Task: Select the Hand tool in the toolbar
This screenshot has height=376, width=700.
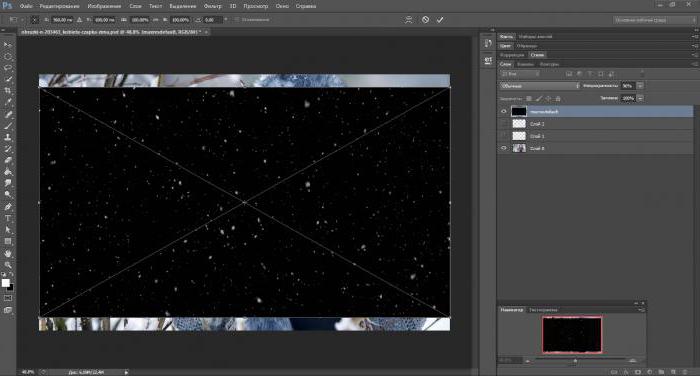Action: (8, 253)
